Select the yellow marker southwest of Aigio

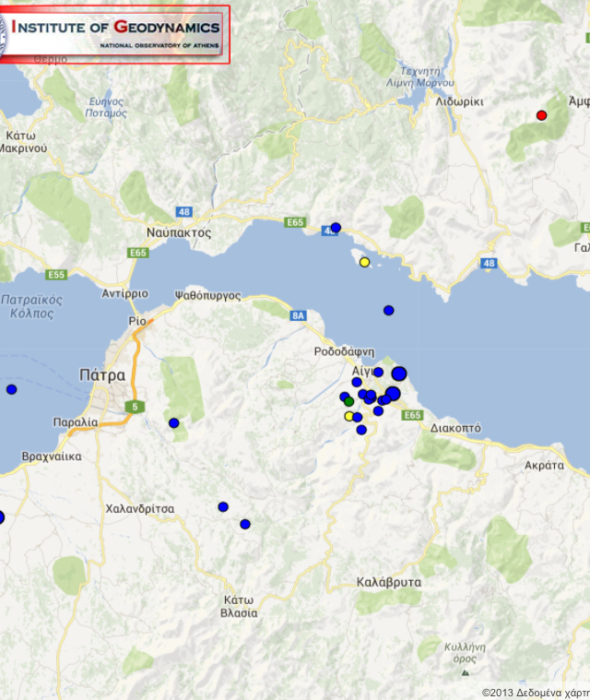[x=348, y=416]
